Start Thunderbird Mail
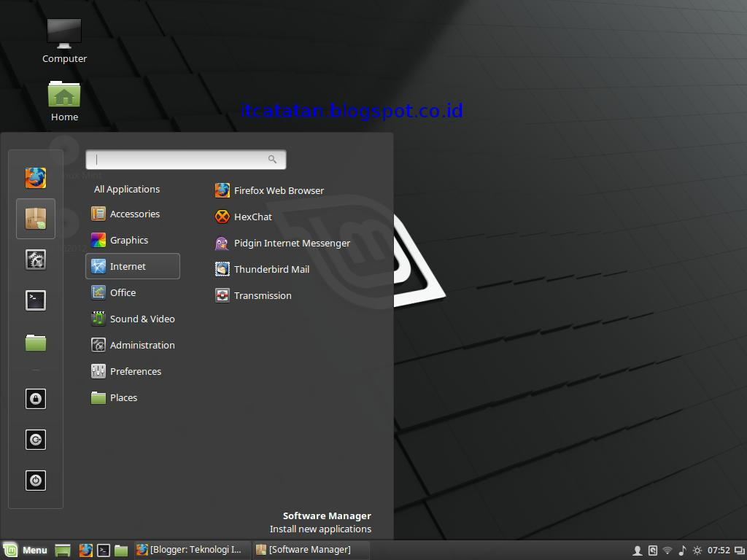The height and width of the screenshot is (560, 747). pyautogui.click(x=271, y=269)
